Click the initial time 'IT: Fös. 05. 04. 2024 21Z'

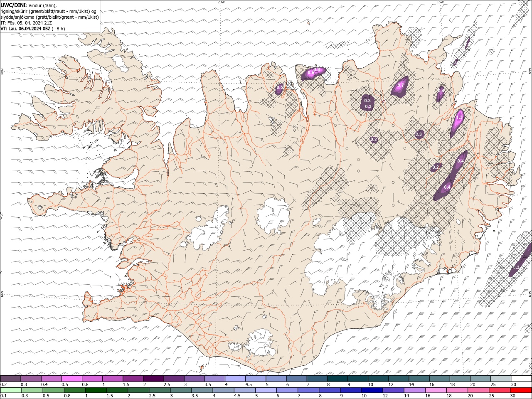coord(26,23)
